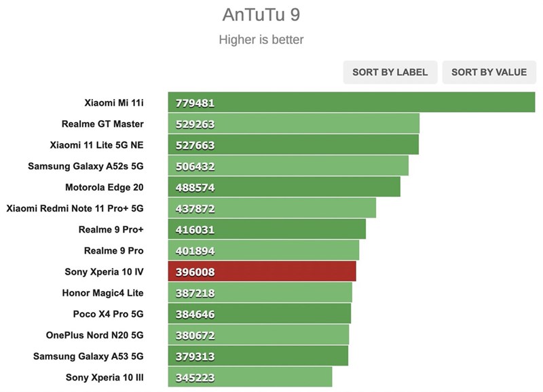Select the OnePlus Nord N20 5G bar
Image resolution: width=543 pixels, height=392 pixels.
point(259,334)
